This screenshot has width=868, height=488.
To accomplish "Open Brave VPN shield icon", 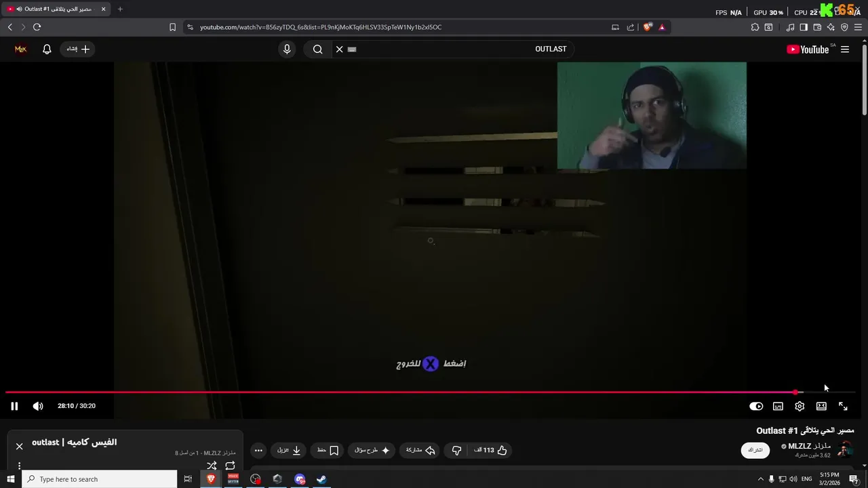I will 844,27.
